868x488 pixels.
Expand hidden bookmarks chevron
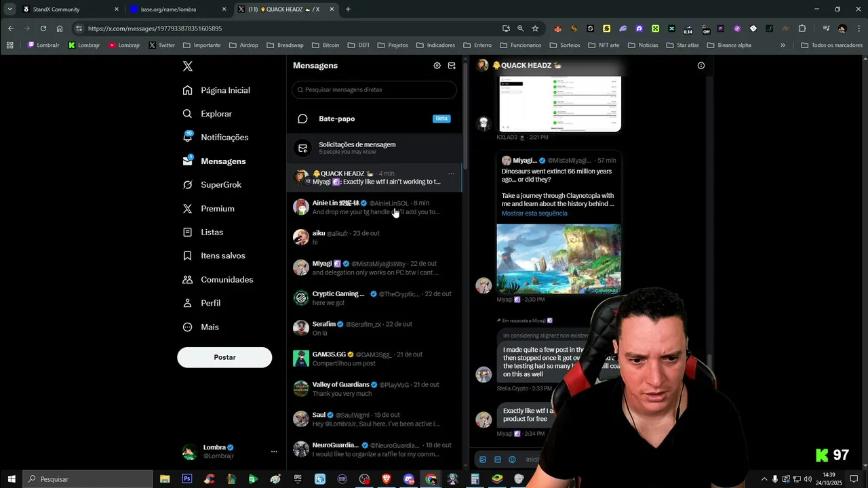[x=783, y=45]
